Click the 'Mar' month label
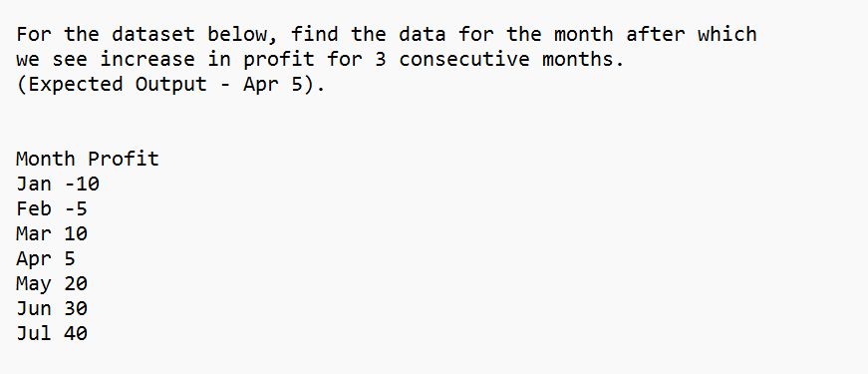Viewport: 868px width, 374px height. coord(34,233)
